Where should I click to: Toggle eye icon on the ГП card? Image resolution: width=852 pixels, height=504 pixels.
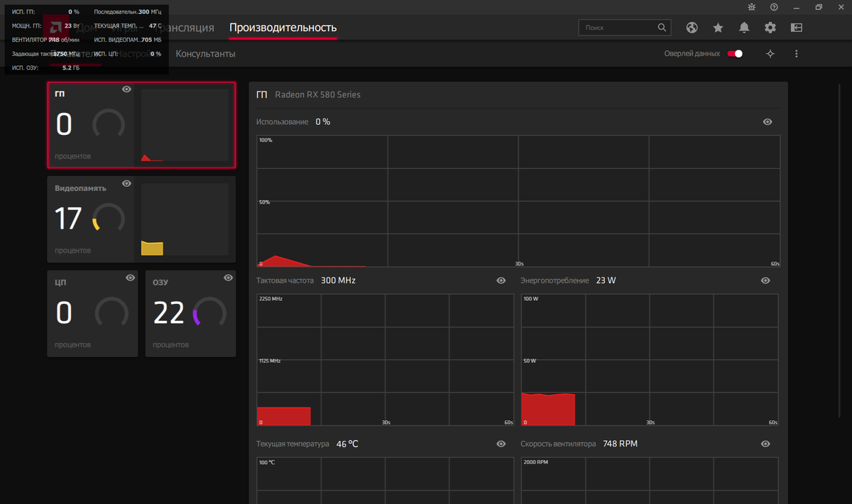(126, 89)
